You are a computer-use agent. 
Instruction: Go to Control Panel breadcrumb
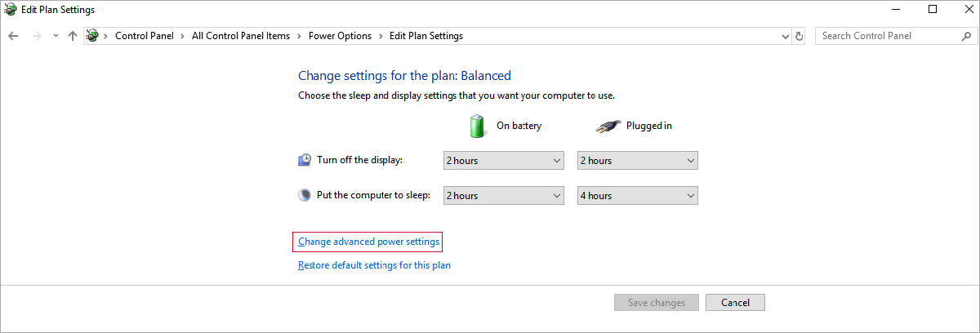144,36
